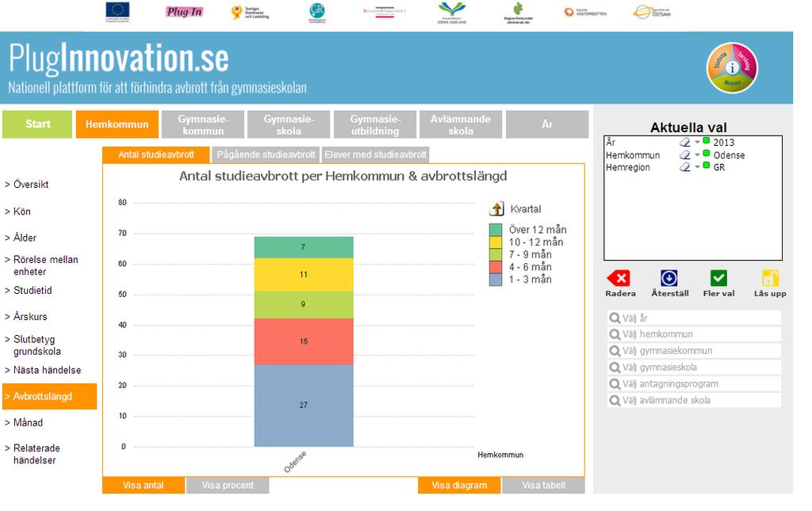Click the Kvartal drill-up arrow icon

click(496, 209)
